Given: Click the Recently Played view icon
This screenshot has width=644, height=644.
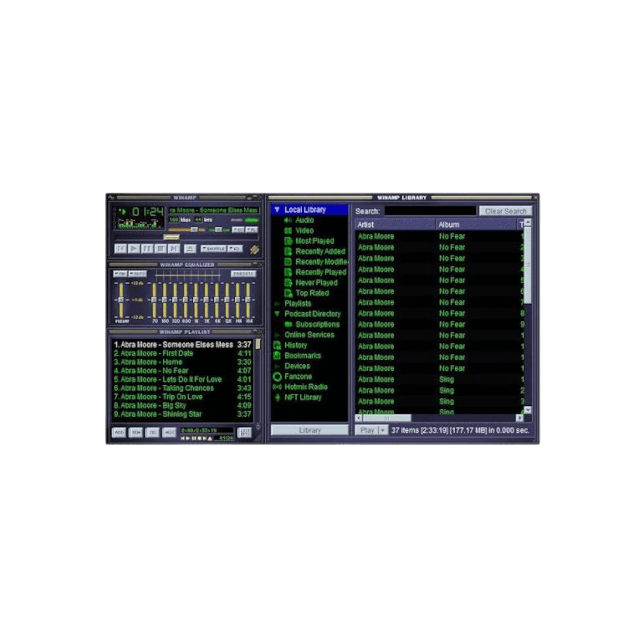Looking at the screenshot, I should pyautogui.click(x=288, y=272).
